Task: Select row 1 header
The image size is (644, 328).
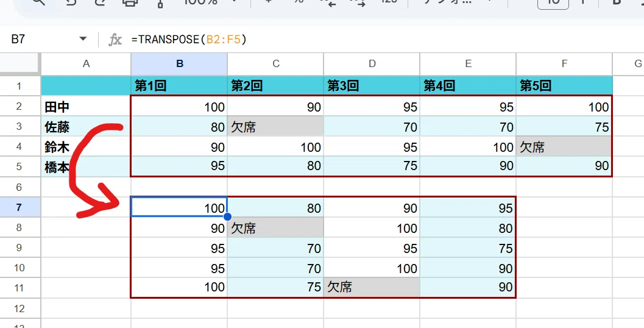Action: pos(20,86)
